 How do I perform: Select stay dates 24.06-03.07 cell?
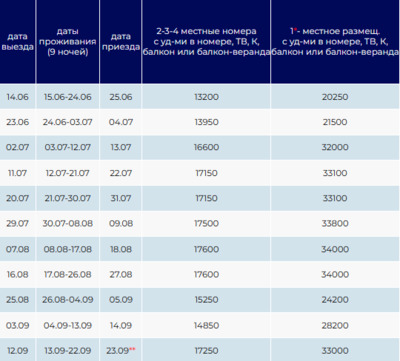[68, 122]
